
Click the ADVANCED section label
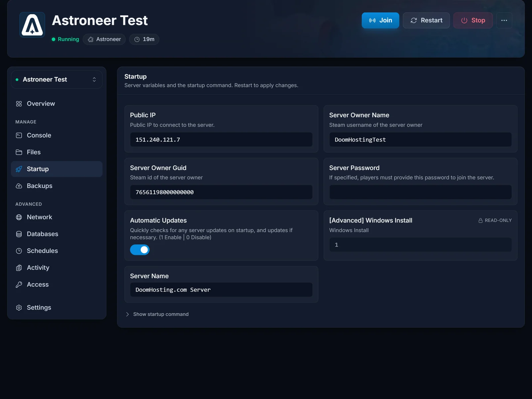[29, 204]
